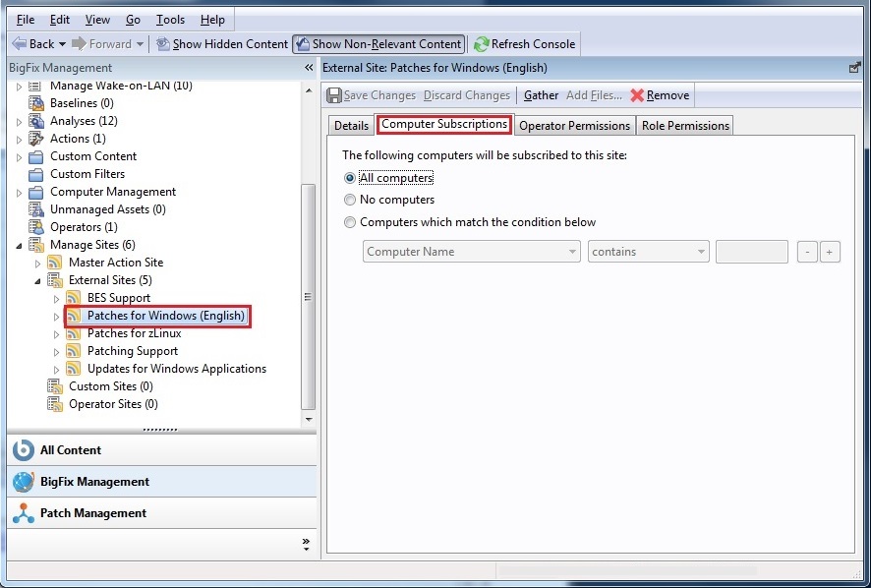The width and height of the screenshot is (871, 588).
Task: Expand the BES Support node
Action: 56,299
